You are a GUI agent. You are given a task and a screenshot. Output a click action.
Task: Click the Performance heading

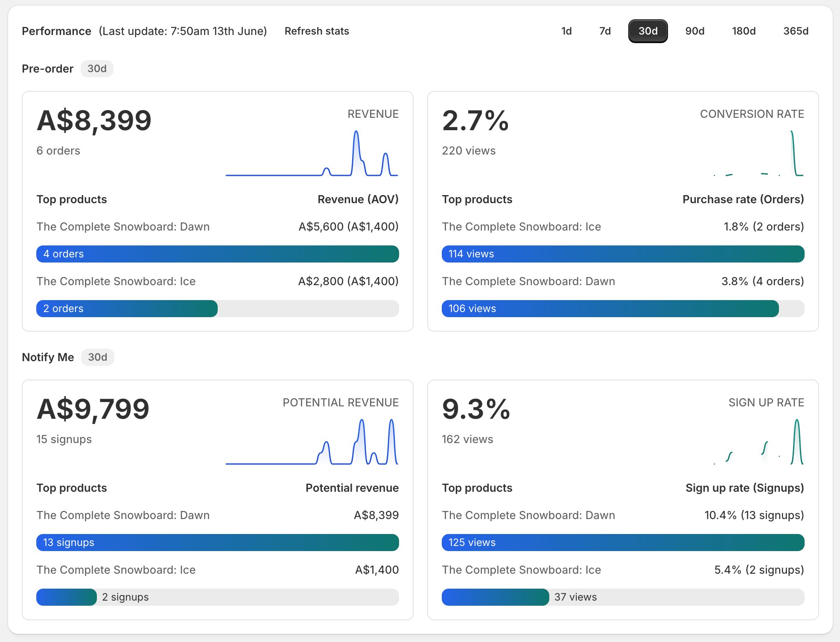pyautogui.click(x=56, y=31)
